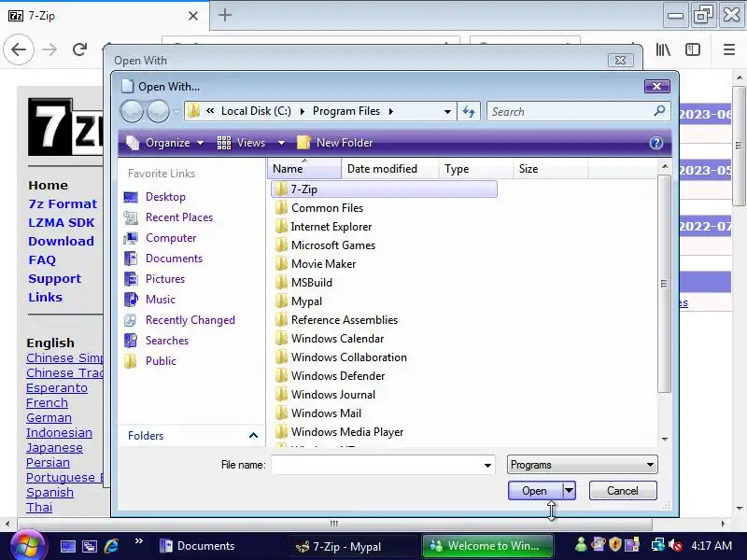Toggle the browser sidebar icon
The image size is (747, 560).
click(693, 49)
